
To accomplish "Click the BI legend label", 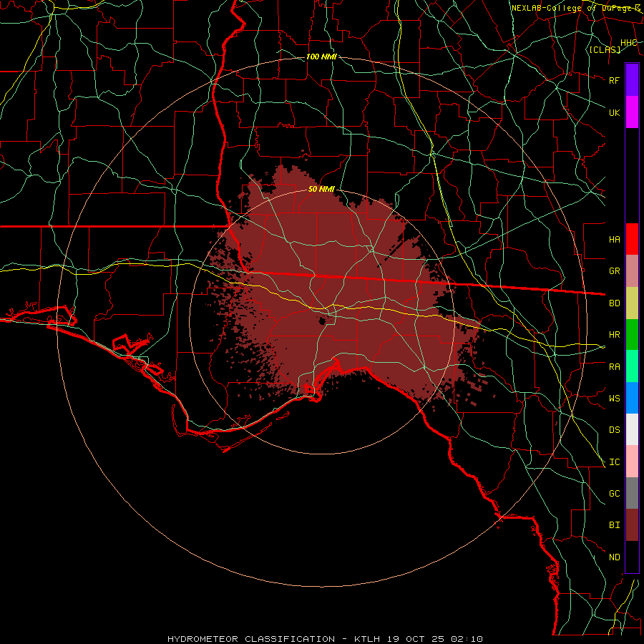I will (x=614, y=525).
